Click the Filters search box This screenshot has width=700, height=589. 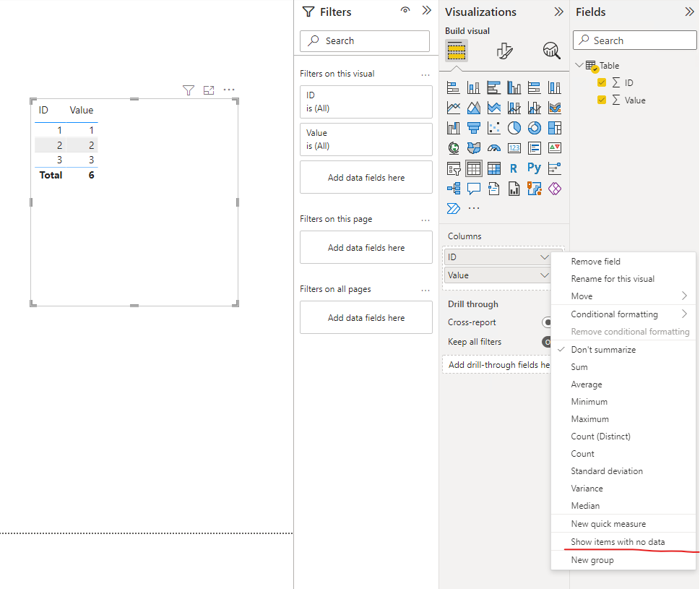click(x=365, y=40)
